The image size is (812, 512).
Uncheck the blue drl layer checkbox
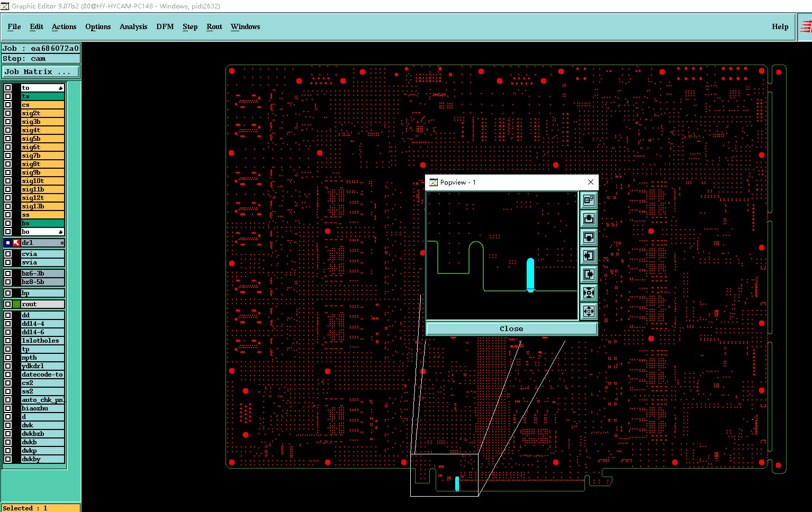(x=8, y=243)
